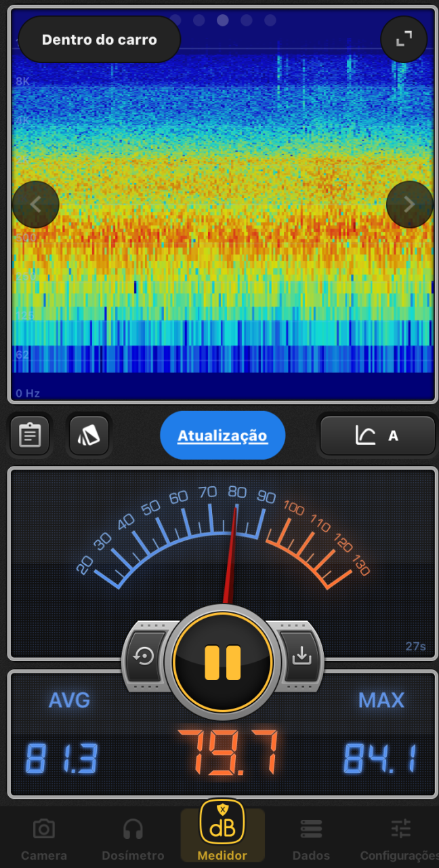Tap the AVG reading 81.3
The height and width of the screenshot is (868, 439).
click(x=62, y=758)
